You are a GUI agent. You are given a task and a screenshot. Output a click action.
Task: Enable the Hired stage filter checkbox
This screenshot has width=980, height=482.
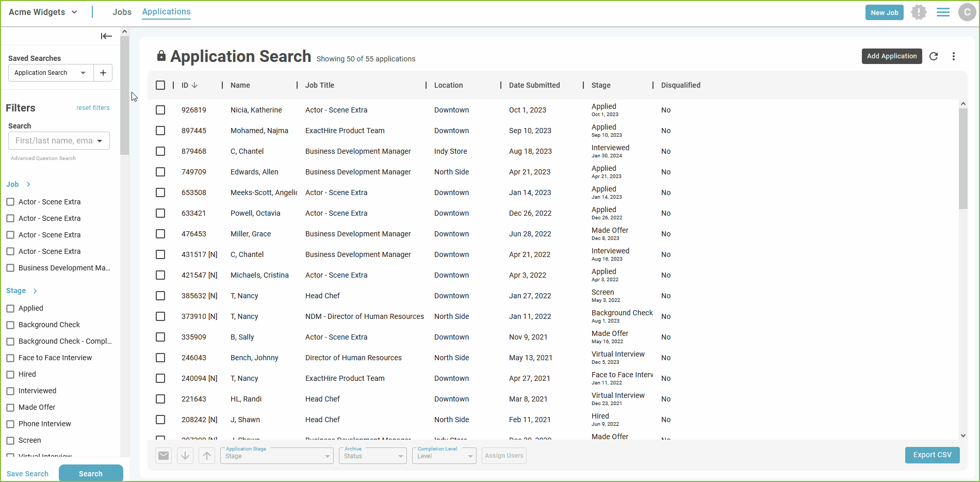pos(10,375)
